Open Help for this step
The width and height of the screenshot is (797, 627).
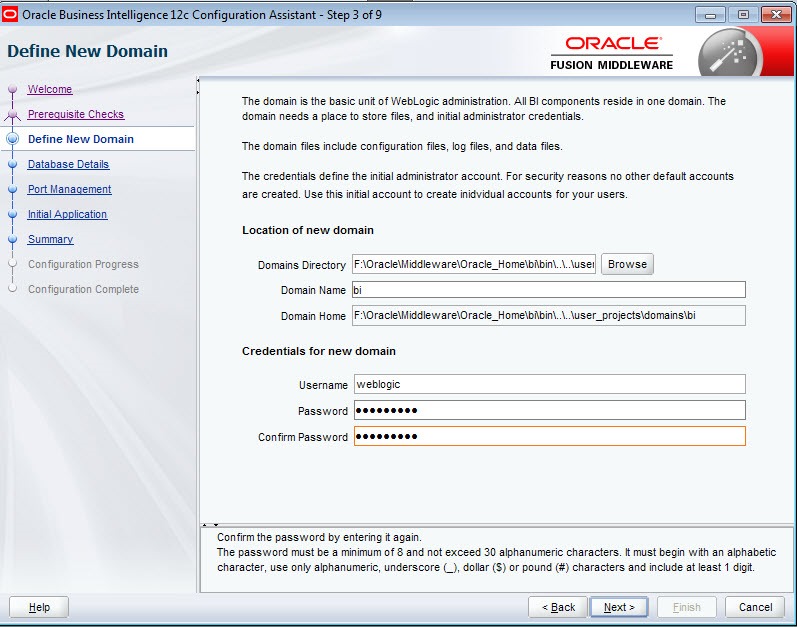pos(39,607)
